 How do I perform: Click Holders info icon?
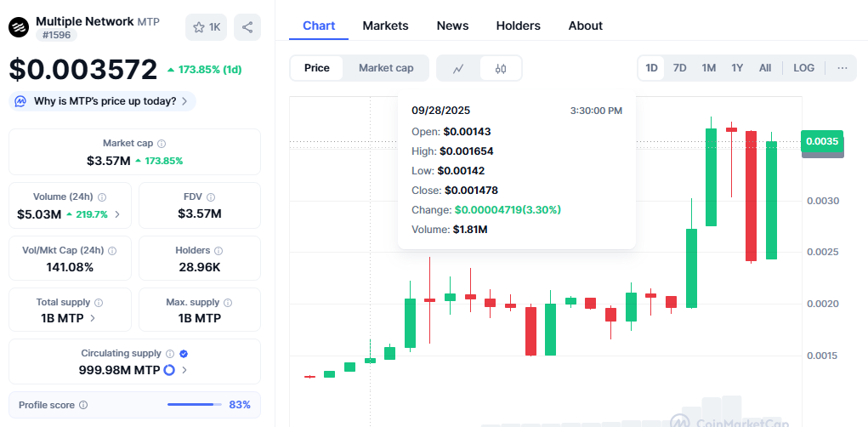[218, 251]
